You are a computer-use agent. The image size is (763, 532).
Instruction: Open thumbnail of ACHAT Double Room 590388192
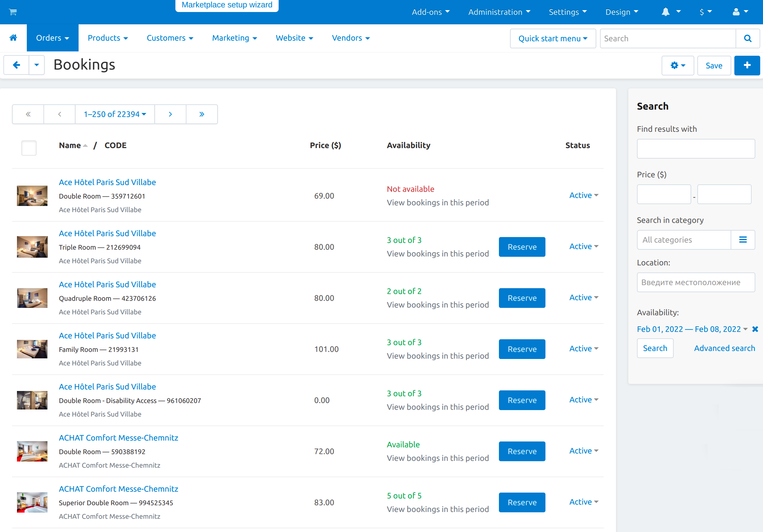pyautogui.click(x=32, y=452)
